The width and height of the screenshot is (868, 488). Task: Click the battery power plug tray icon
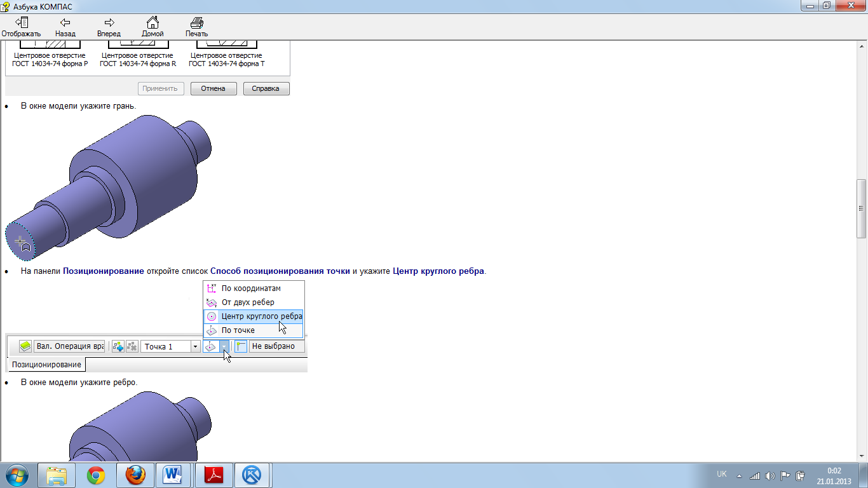(x=801, y=475)
